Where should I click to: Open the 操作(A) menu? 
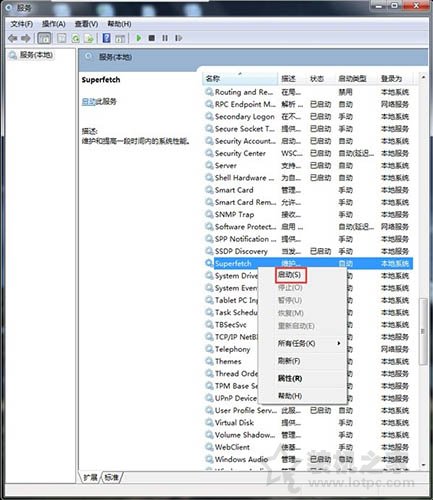[54, 24]
